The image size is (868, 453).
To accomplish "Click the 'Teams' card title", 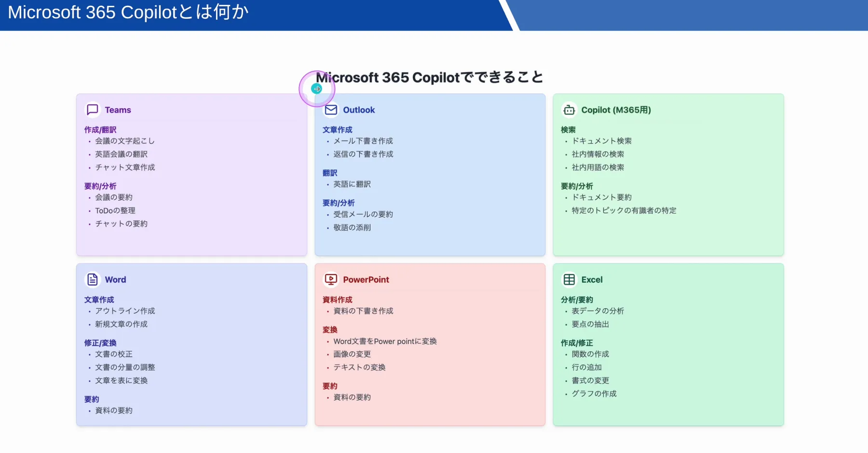I will [118, 110].
